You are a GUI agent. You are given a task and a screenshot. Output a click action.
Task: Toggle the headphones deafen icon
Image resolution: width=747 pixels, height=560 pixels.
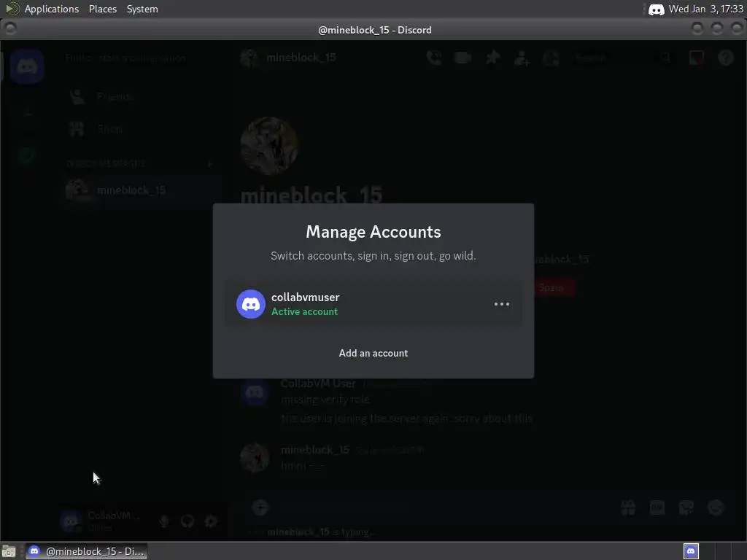click(187, 521)
